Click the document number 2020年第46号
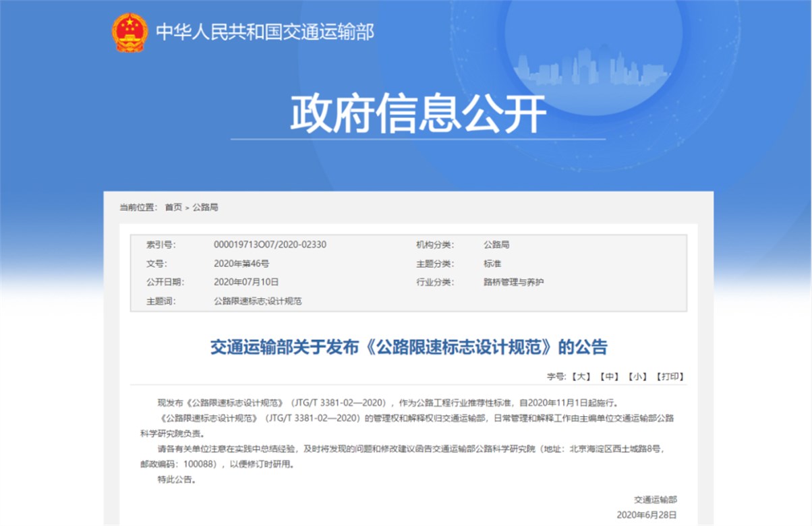Screen dimensions: 812x526 [241, 264]
